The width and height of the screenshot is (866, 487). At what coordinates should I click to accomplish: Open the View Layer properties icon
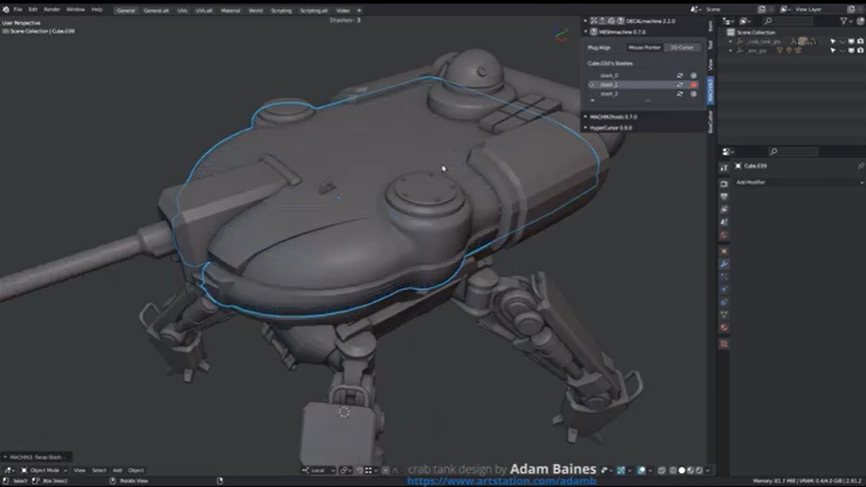coord(724,210)
